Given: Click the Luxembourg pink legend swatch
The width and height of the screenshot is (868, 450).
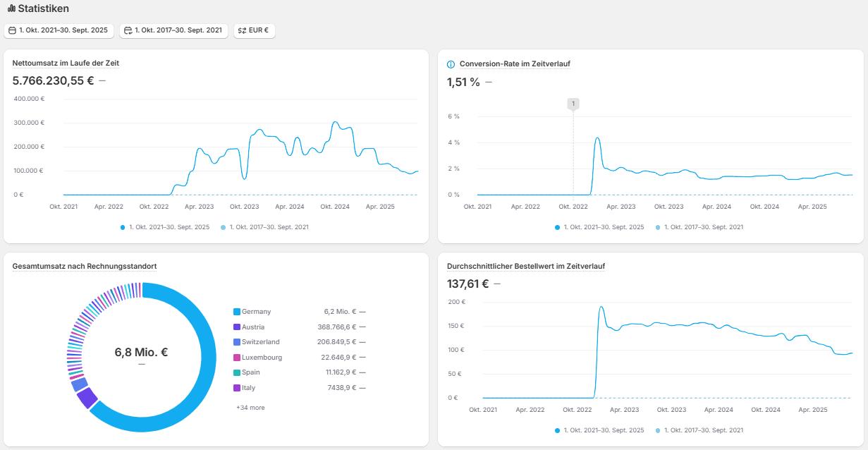Looking at the screenshot, I should (237, 358).
